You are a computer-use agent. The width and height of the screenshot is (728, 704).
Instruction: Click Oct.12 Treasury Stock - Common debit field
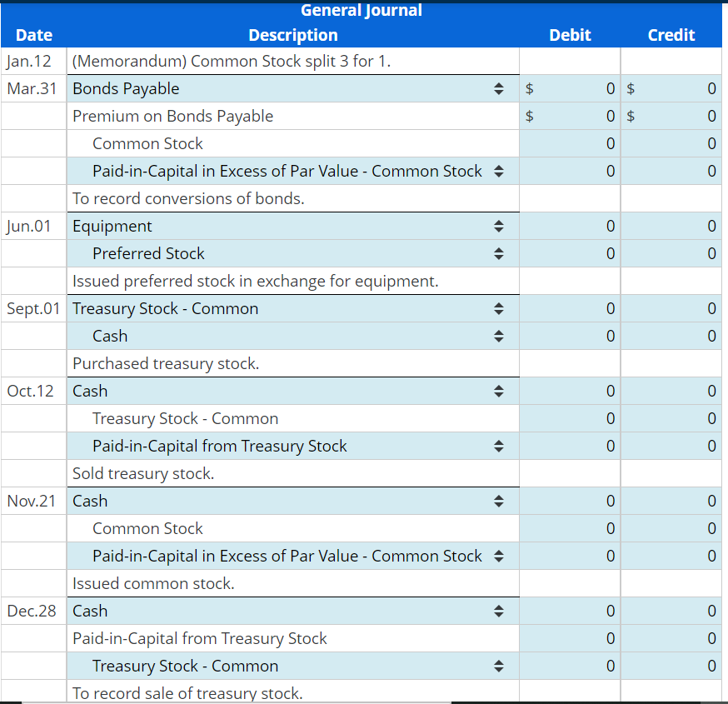tap(570, 418)
